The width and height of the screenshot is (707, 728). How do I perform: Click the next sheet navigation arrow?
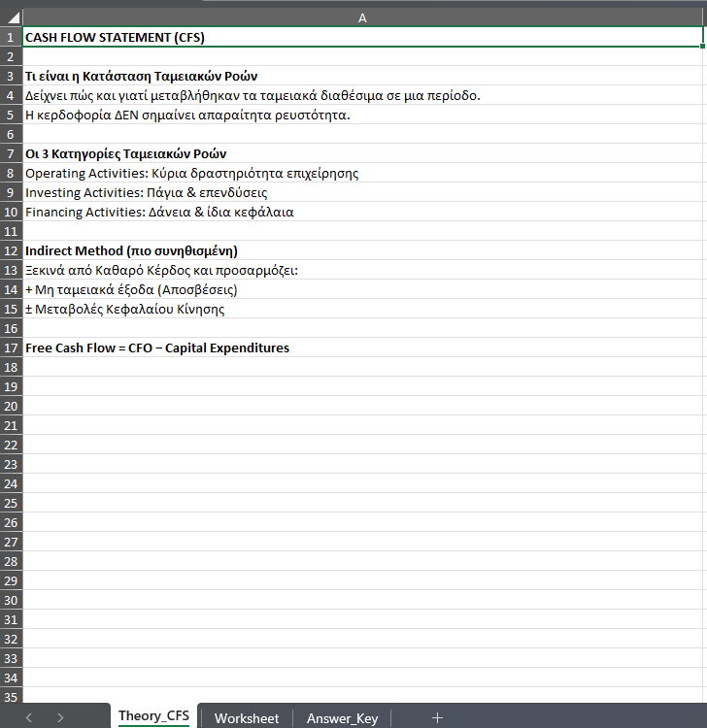[x=60, y=717]
